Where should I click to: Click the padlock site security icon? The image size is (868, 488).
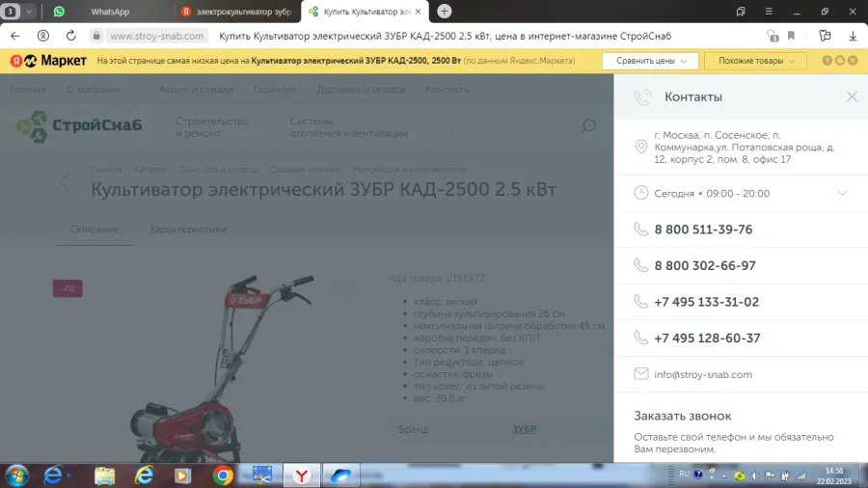(96, 36)
